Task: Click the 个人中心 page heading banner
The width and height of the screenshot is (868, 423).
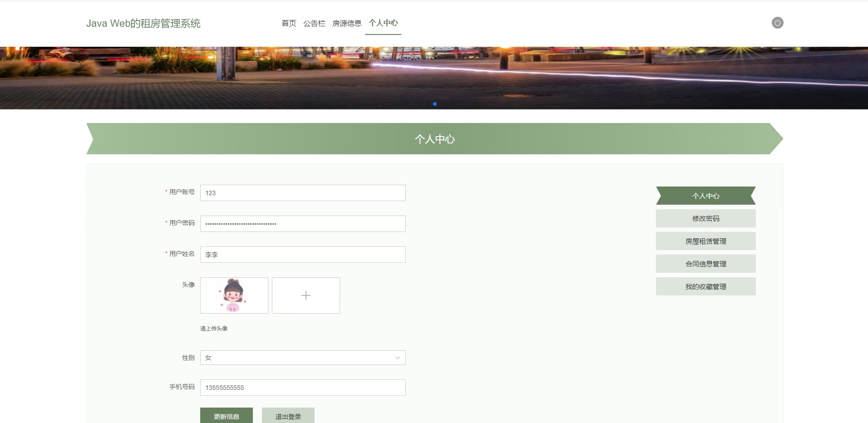Action: [x=434, y=138]
